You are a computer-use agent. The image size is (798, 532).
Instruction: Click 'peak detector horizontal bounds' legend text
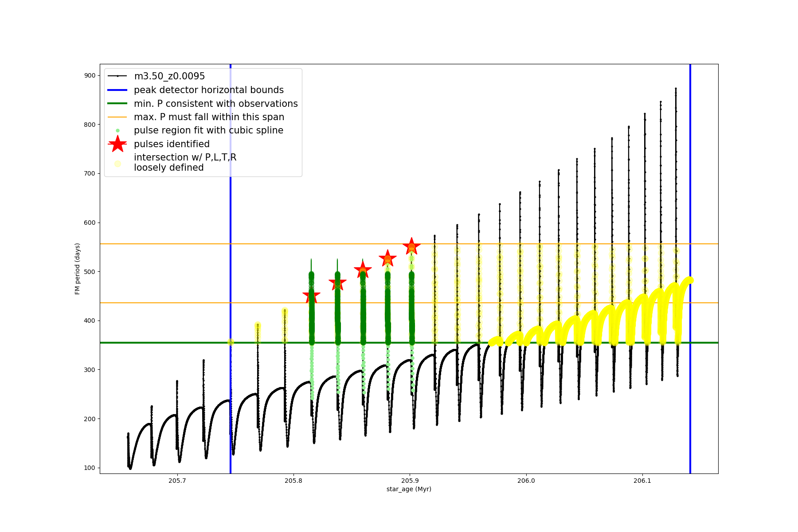(x=208, y=90)
